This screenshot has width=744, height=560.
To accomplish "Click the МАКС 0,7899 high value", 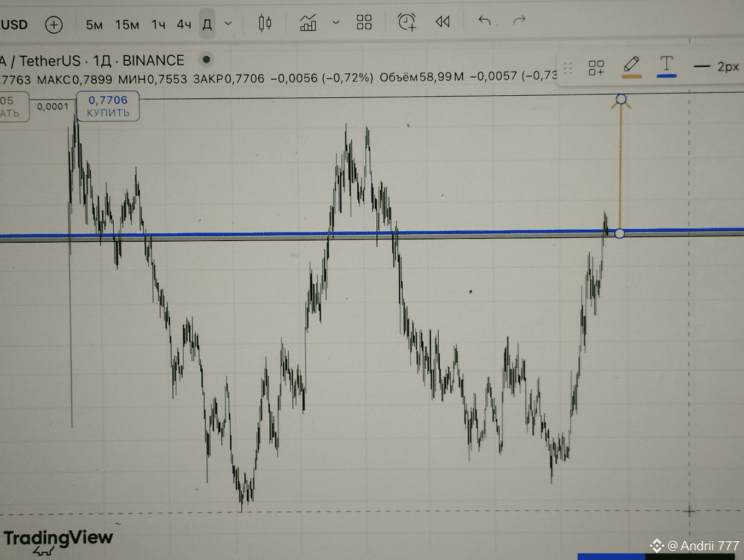I will [74, 80].
